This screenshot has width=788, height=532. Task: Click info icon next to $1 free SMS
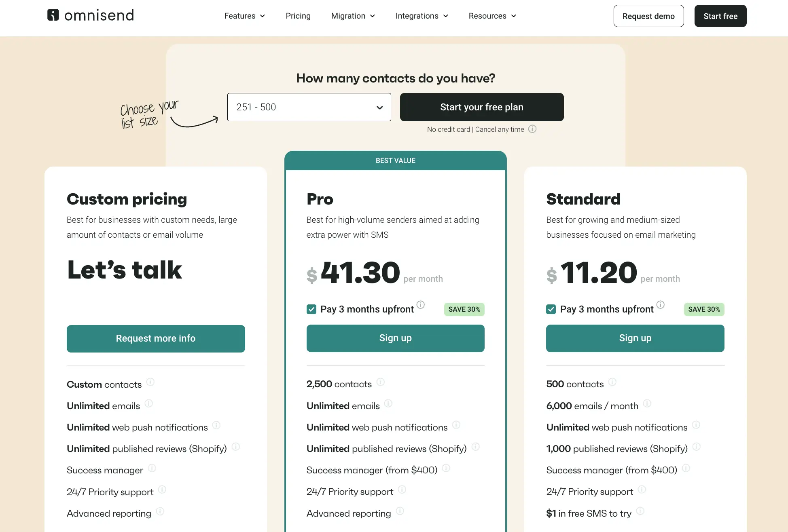click(x=640, y=511)
